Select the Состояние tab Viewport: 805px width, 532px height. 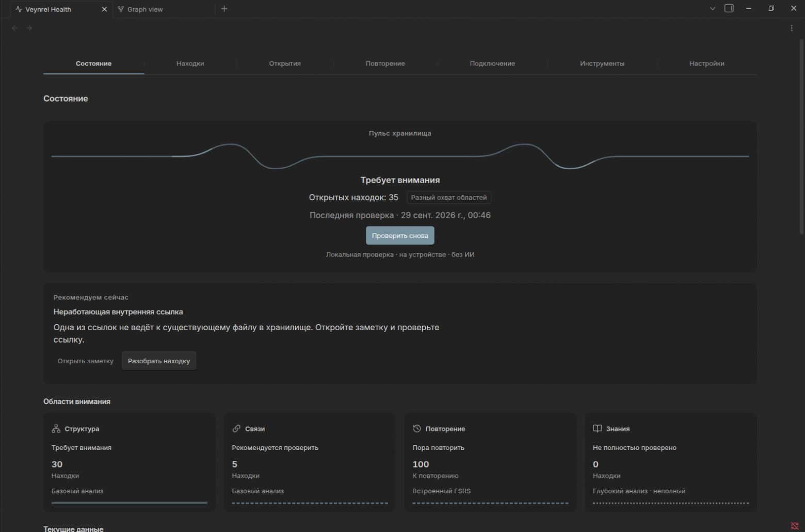point(94,63)
